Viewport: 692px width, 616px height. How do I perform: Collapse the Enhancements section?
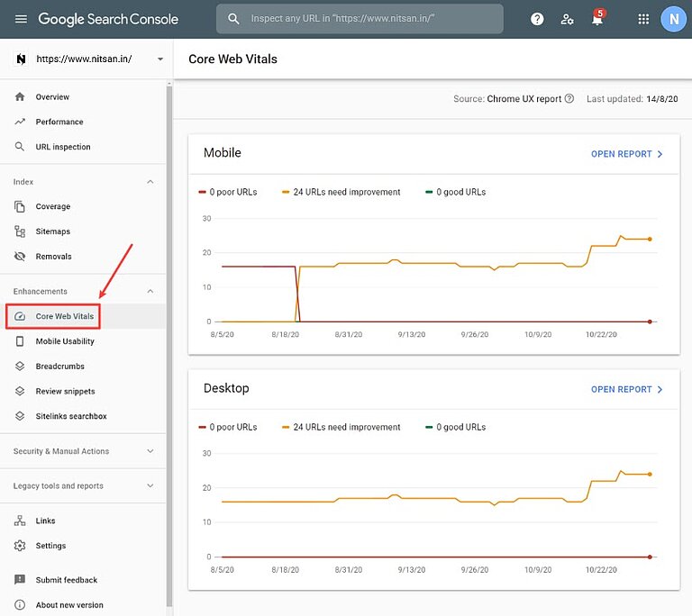[x=150, y=292]
